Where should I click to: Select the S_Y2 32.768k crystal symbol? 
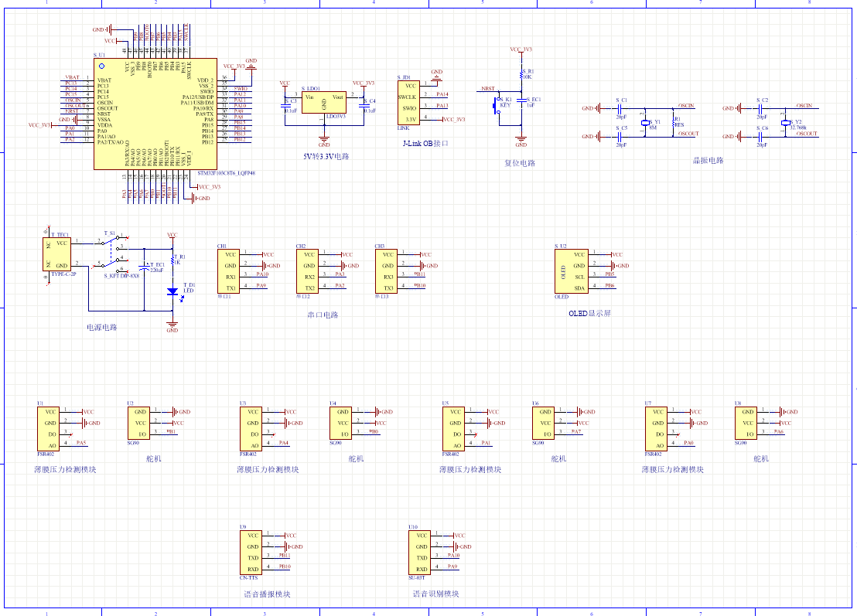[786, 124]
